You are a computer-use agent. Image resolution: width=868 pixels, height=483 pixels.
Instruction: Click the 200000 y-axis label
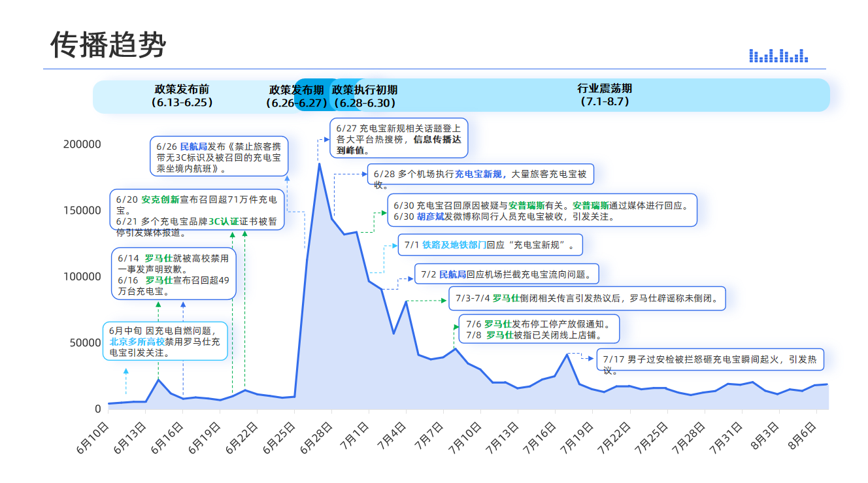pos(82,144)
